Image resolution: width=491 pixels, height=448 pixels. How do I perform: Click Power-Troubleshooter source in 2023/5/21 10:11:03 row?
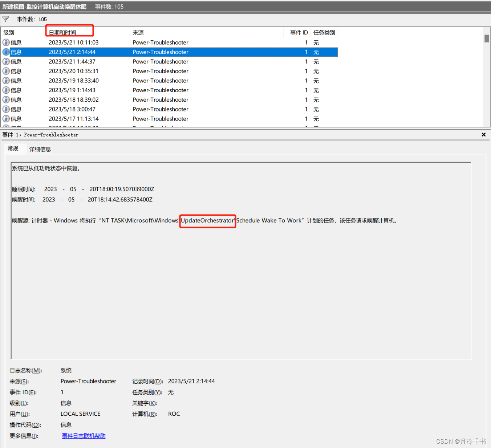coord(161,42)
